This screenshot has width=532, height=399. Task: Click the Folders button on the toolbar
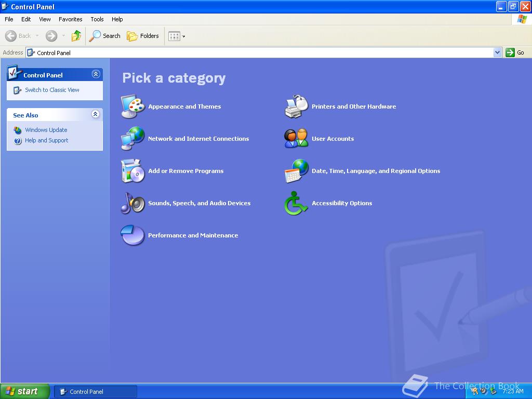143,36
